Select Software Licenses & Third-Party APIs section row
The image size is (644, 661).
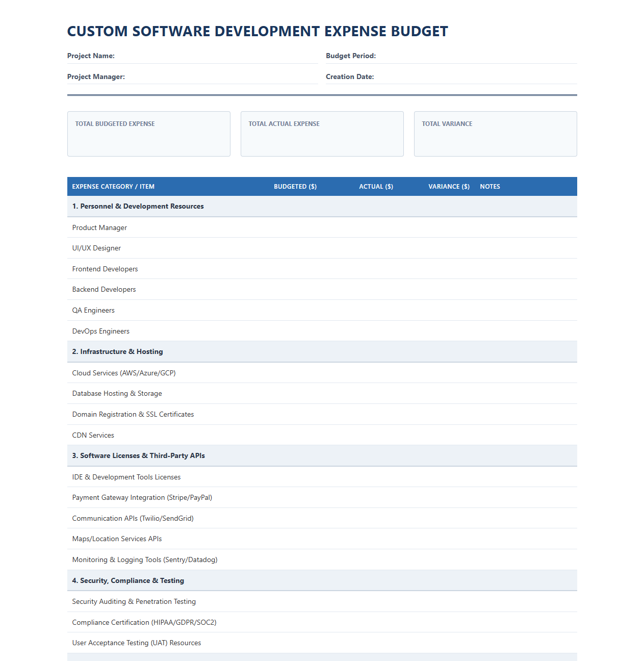pyautogui.click(x=322, y=456)
